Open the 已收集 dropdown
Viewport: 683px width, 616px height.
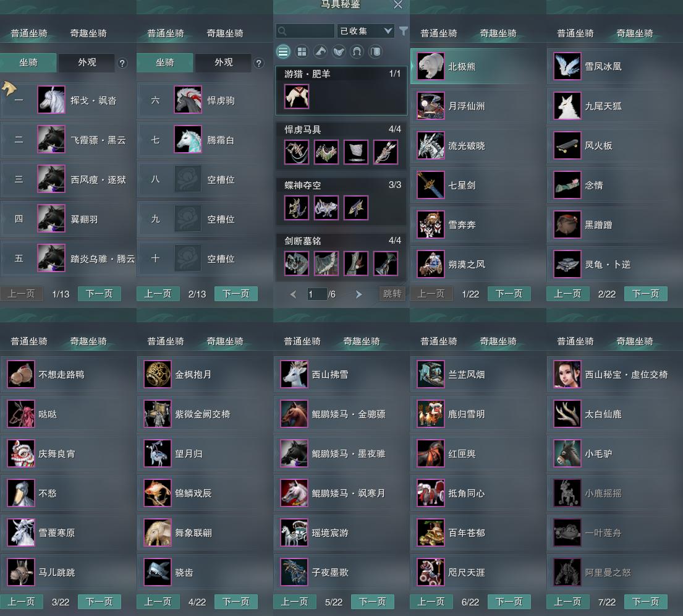[365, 31]
